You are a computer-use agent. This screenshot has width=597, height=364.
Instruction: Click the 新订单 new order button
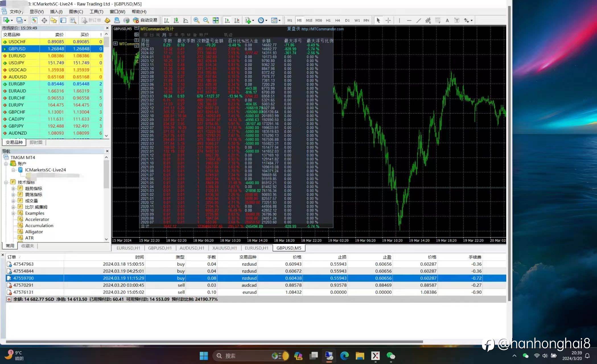(x=91, y=20)
